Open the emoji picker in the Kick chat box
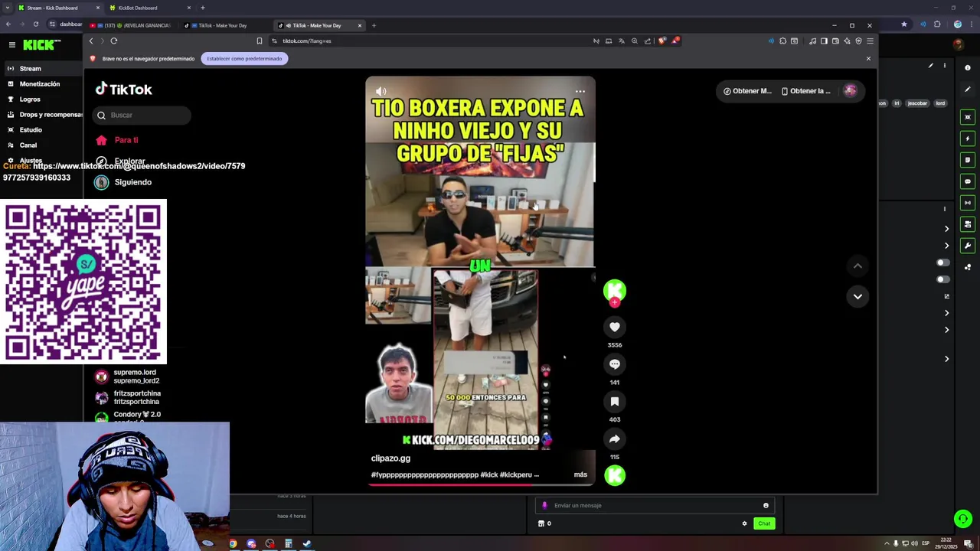Image resolution: width=980 pixels, height=551 pixels. pos(766,505)
